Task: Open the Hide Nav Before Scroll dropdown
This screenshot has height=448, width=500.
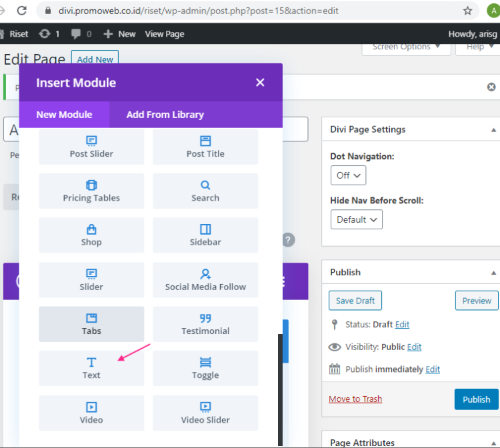Action: click(x=357, y=219)
